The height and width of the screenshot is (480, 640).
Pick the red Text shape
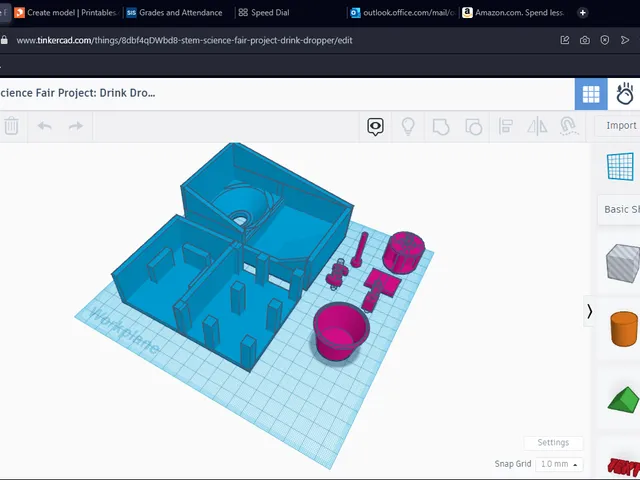point(624,465)
